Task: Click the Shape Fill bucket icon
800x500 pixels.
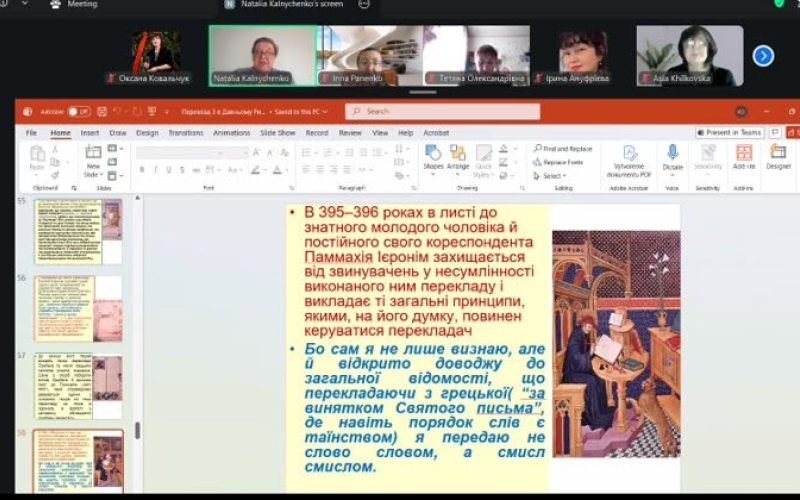Action: tap(504, 148)
